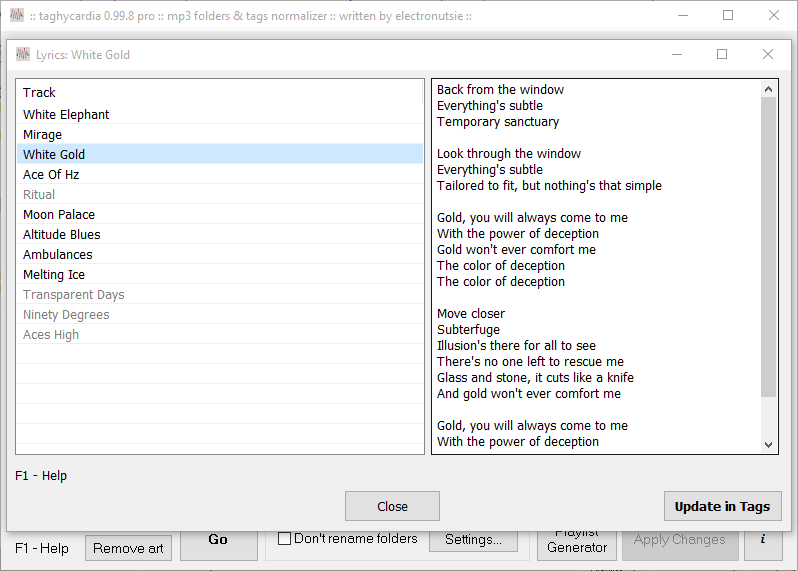Select the Mirage track

220,134
